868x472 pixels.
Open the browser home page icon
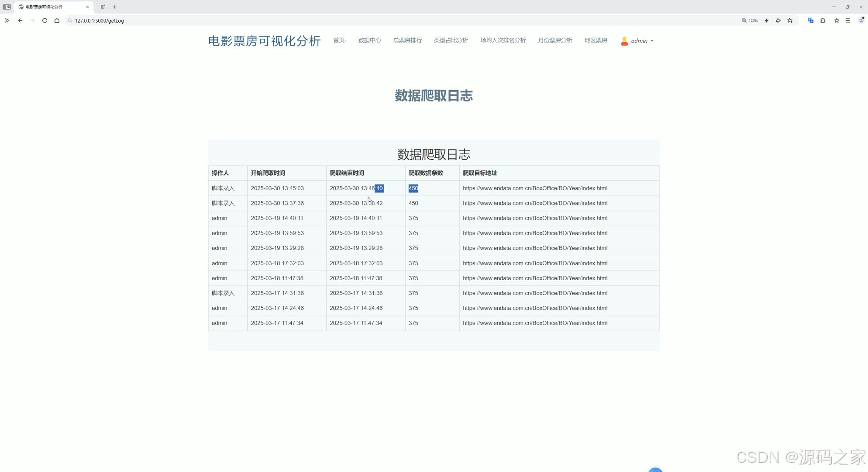[x=57, y=21]
